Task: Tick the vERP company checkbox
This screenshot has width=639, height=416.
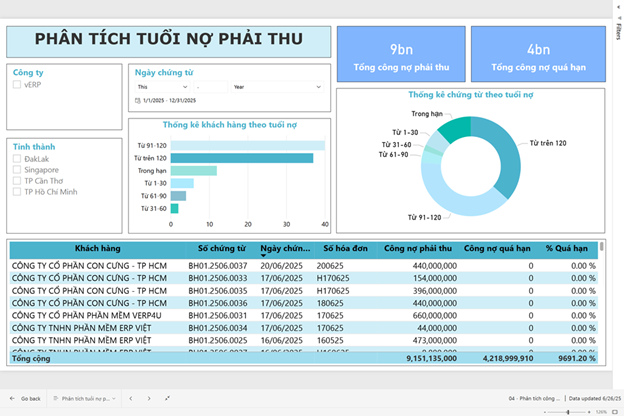Action: pos(17,85)
